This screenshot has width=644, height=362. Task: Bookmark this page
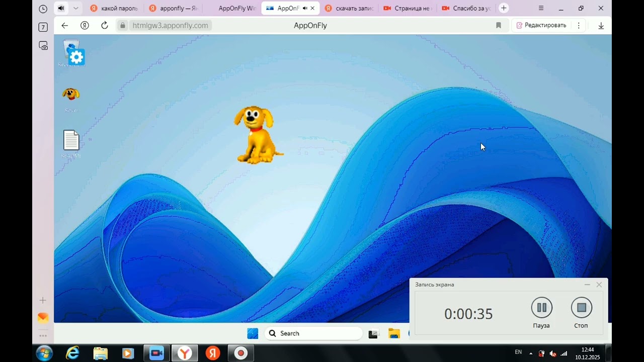coord(499,25)
